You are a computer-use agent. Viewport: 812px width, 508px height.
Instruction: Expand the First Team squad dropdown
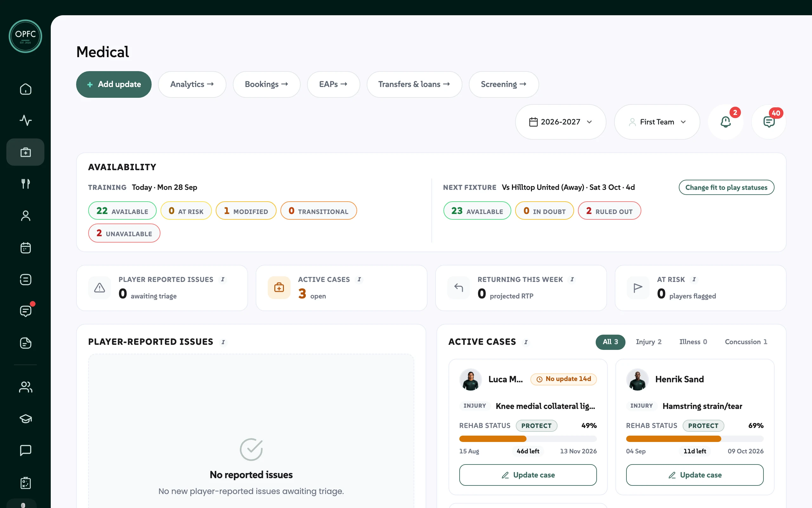click(x=657, y=122)
